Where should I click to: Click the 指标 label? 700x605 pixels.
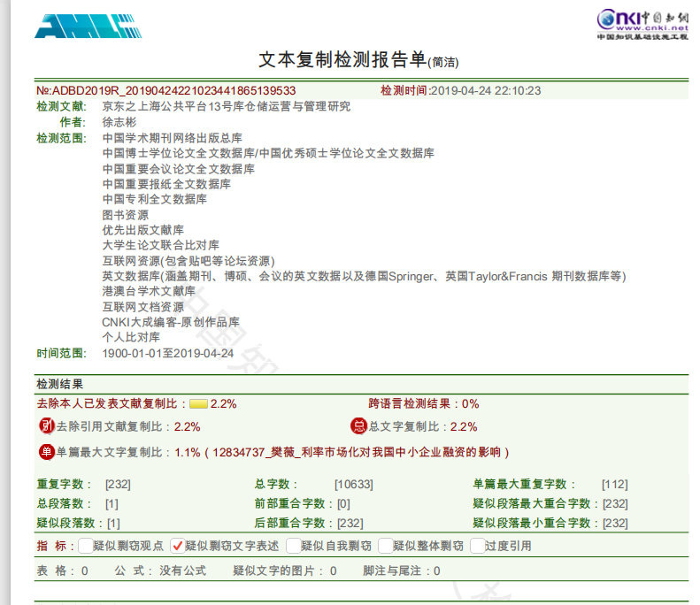(56, 546)
